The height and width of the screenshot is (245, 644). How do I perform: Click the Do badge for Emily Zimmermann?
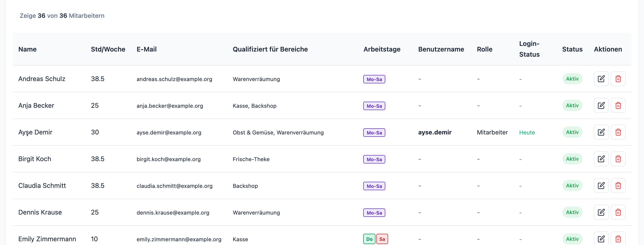[369, 239]
